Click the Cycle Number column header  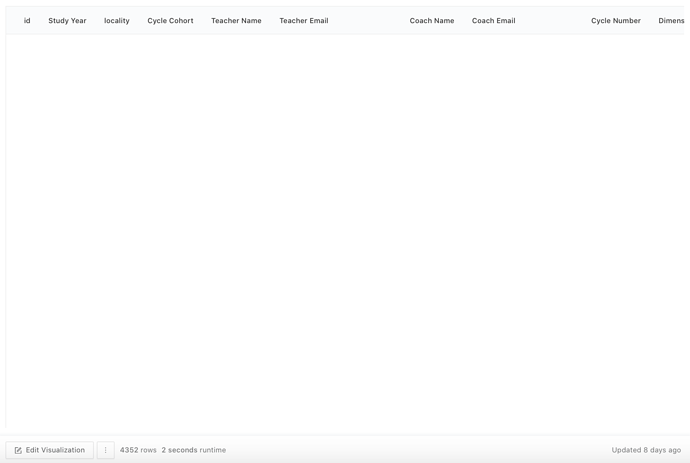coord(616,21)
